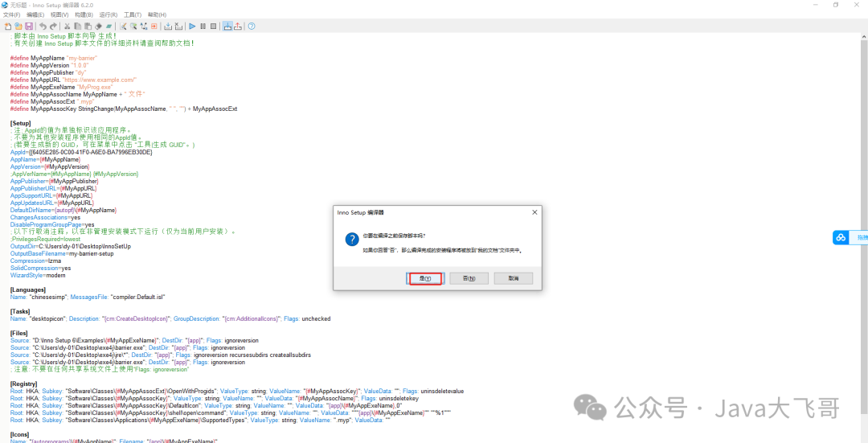
Task: Click the orange arrow-in-box toolbar icon
Action: tap(154, 26)
